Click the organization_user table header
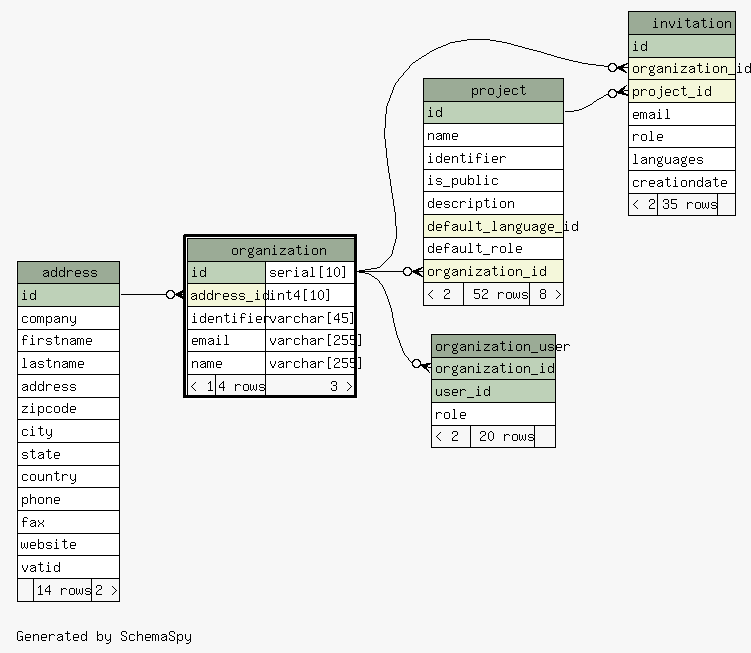 (493, 346)
